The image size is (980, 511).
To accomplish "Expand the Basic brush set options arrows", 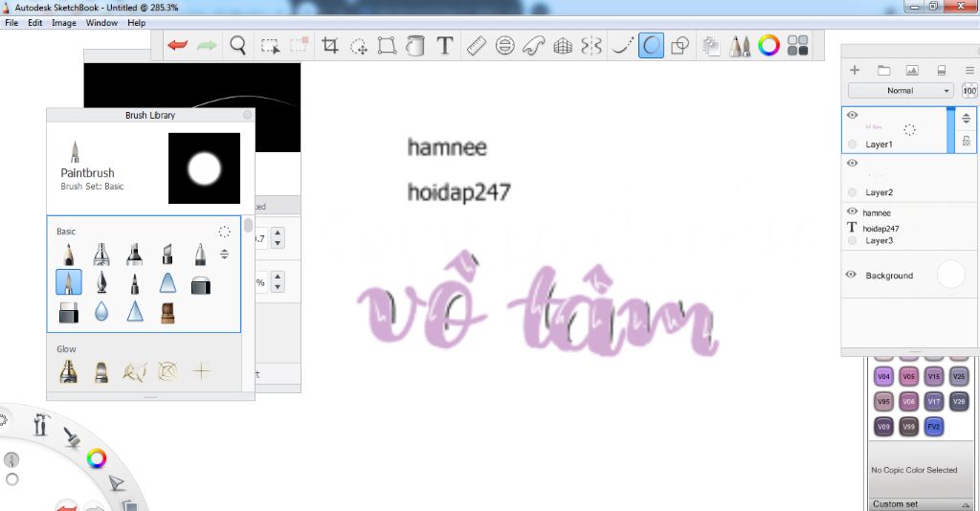I will [x=224, y=255].
